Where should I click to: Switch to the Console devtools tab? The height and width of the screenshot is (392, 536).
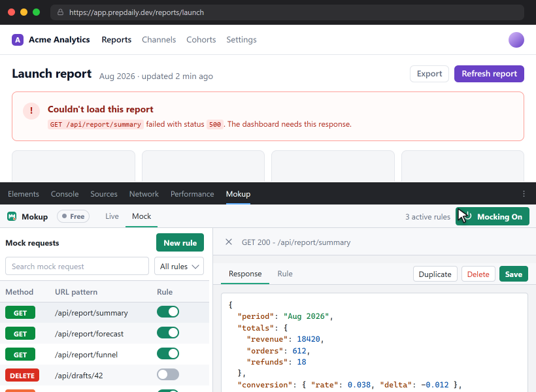click(65, 194)
